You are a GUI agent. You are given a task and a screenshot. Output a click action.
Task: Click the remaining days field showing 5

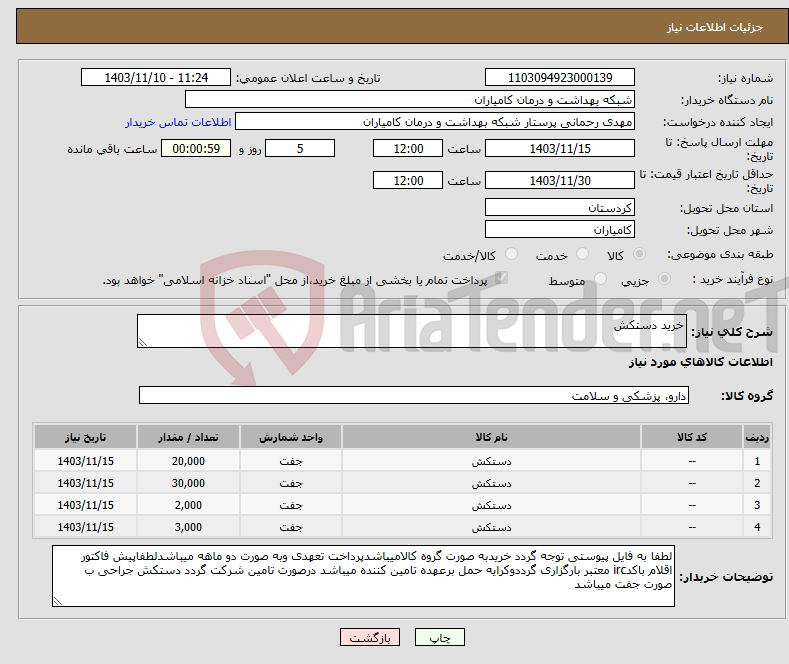300,148
